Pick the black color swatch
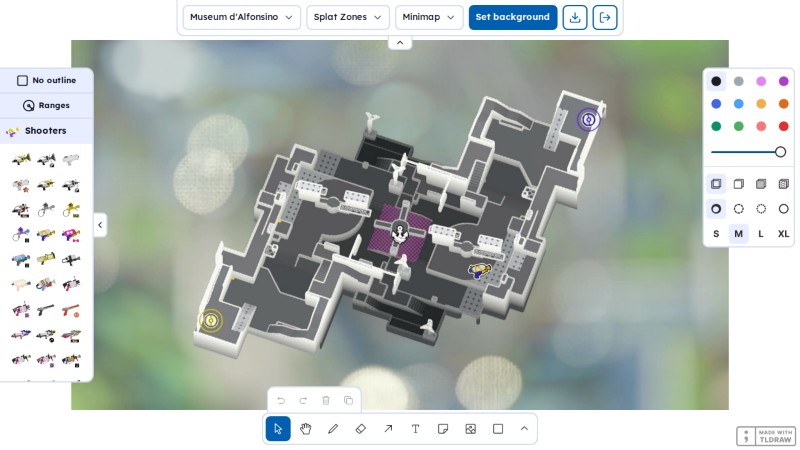 pyautogui.click(x=716, y=81)
